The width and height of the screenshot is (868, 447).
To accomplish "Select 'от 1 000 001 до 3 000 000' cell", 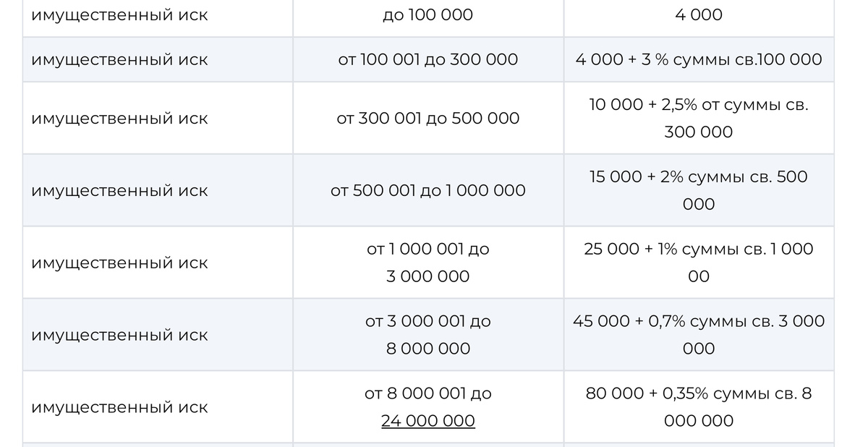I will [428, 263].
